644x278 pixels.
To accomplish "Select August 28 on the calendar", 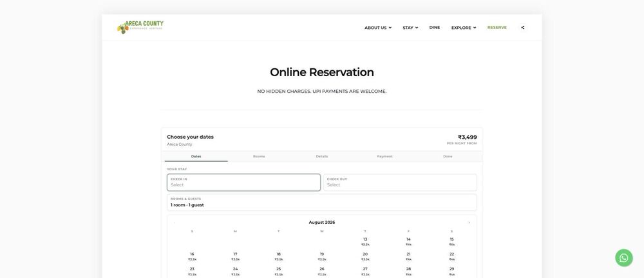I will point(408,272).
